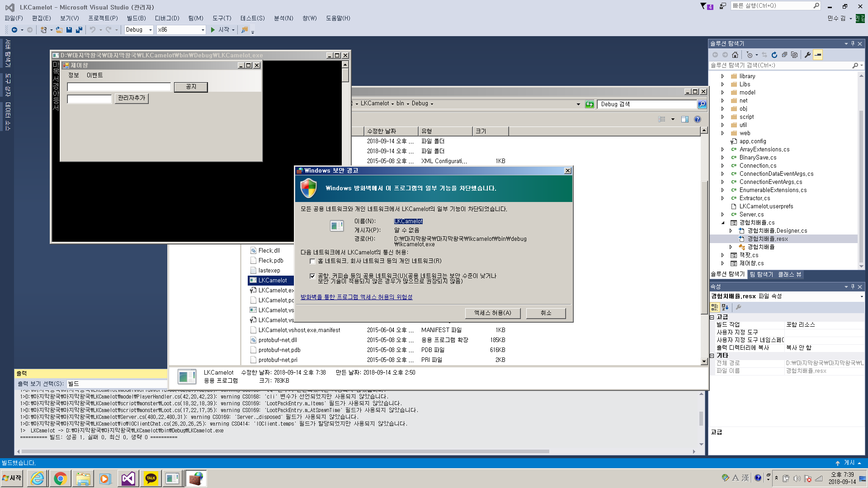Viewport: 868px width, 488px height.
Task: Click the Collapse All icon in Solution Explorer
Action: [784, 55]
